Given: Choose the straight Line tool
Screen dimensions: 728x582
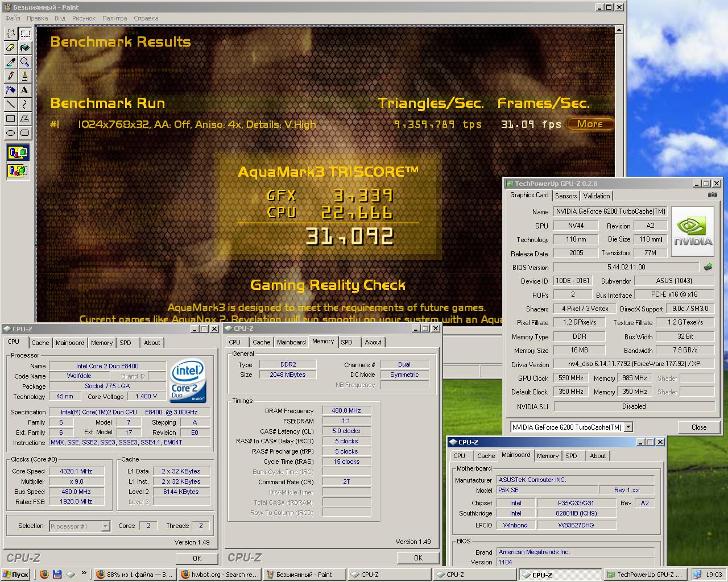Looking at the screenshot, I should (11, 105).
